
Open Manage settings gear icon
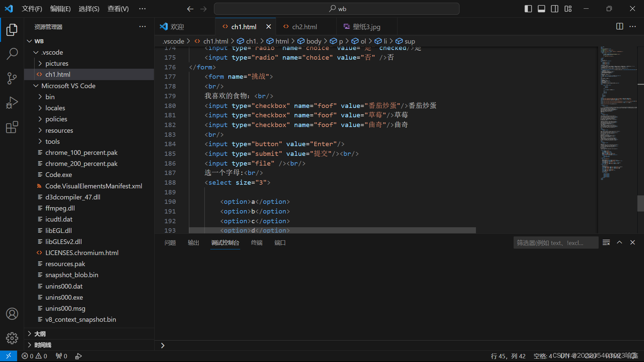12,338
